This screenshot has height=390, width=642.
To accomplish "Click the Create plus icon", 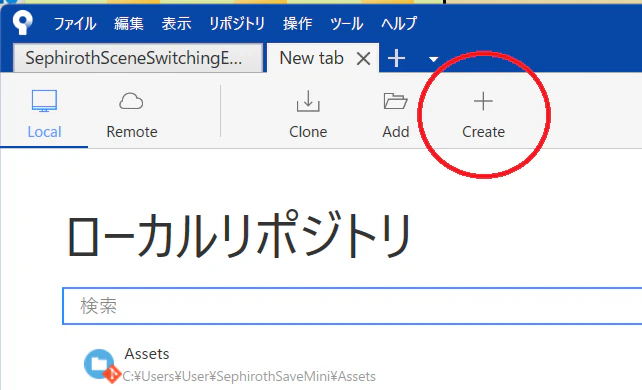I will click(483, 101).
